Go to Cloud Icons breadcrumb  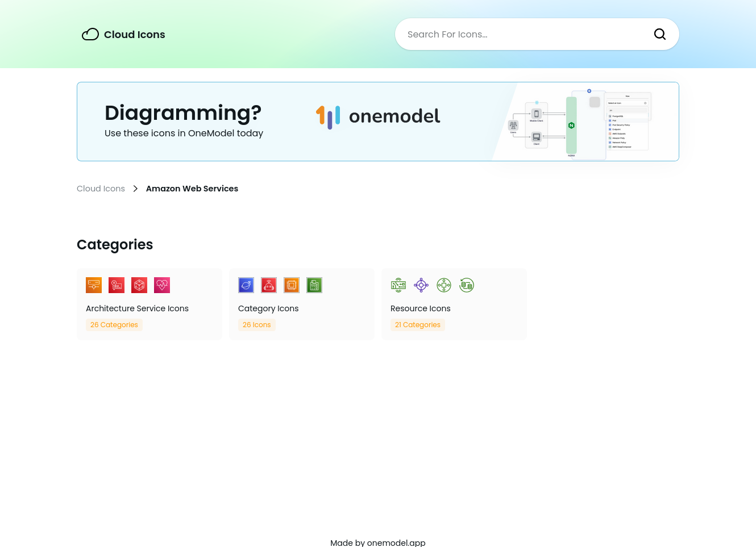pos(101,189)
